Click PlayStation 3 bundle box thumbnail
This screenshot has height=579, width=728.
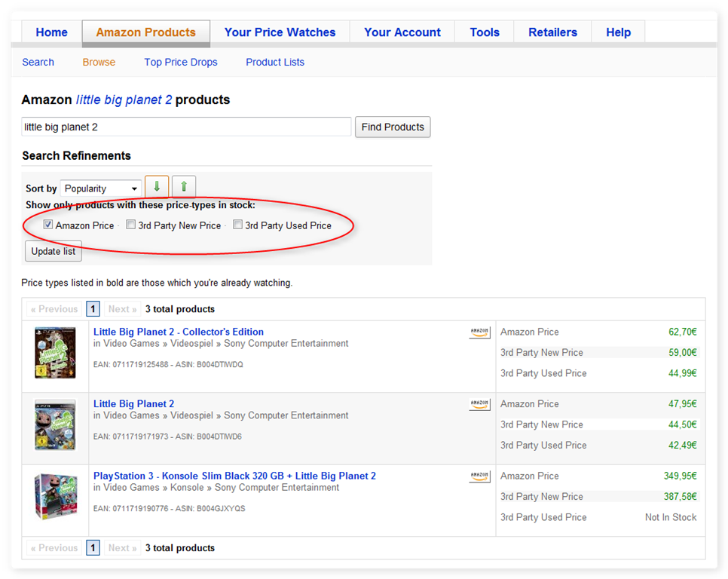57,496
